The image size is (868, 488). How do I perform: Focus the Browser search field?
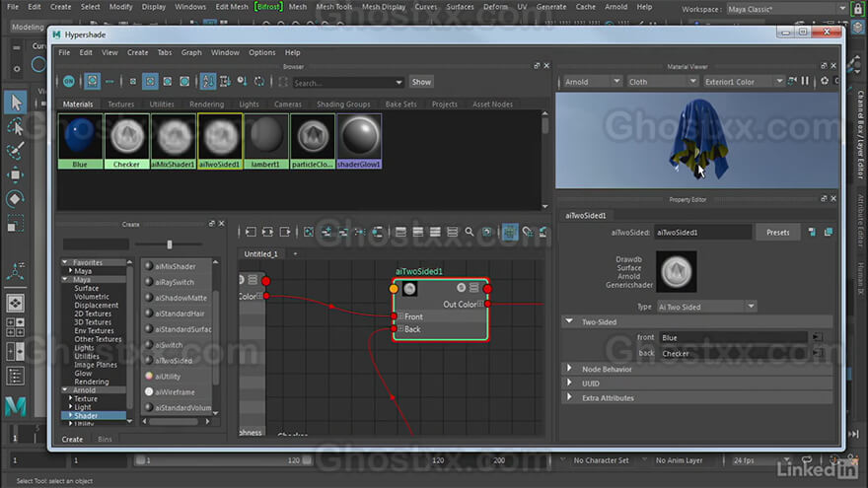[x=342, y=83]
